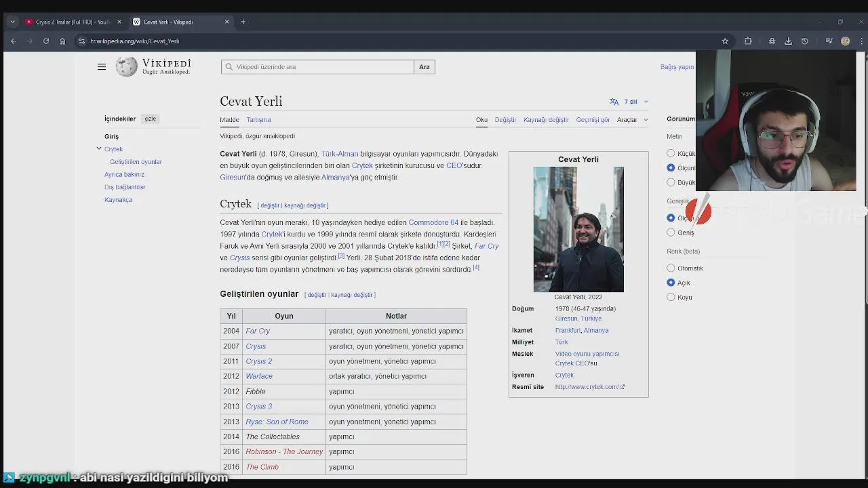Jump to Kaynakça in contents

coord(118,200)
